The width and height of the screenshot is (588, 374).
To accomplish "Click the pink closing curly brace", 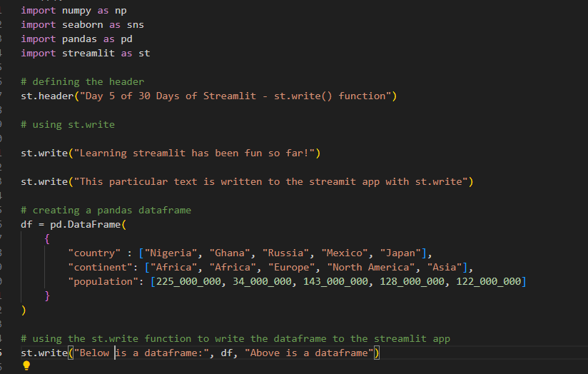I will [47, 296].
